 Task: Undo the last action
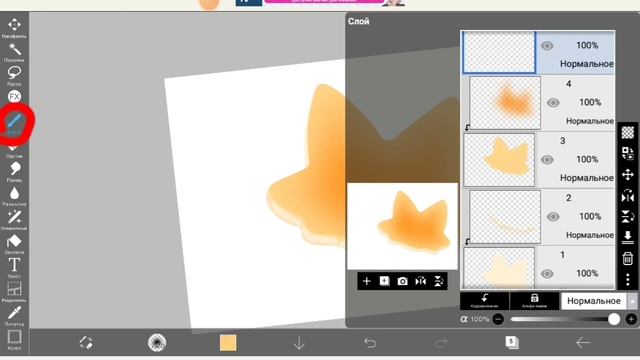370,342
